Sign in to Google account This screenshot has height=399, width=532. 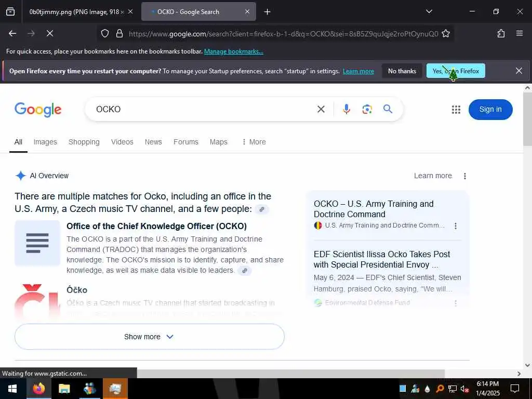point(490,109)
